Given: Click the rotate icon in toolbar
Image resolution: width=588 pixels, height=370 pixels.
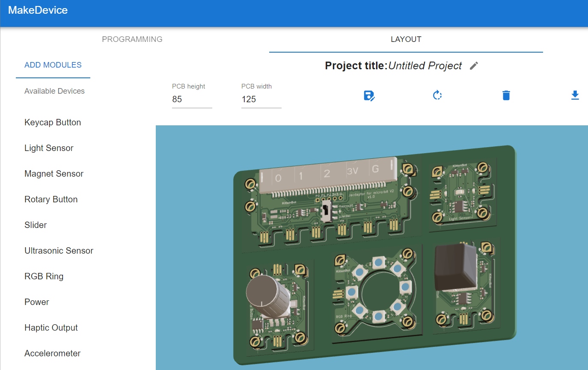Looking at the screenshot, I should (437, 95).
